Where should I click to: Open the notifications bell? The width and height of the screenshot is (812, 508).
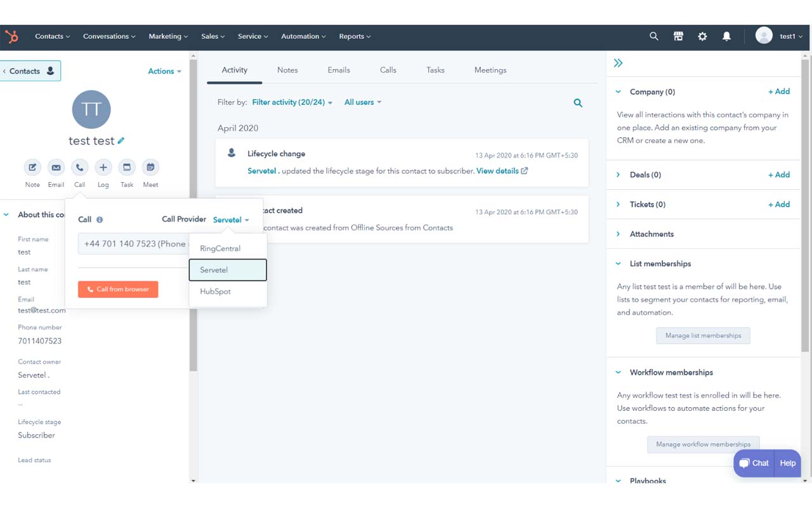(726, 37)
